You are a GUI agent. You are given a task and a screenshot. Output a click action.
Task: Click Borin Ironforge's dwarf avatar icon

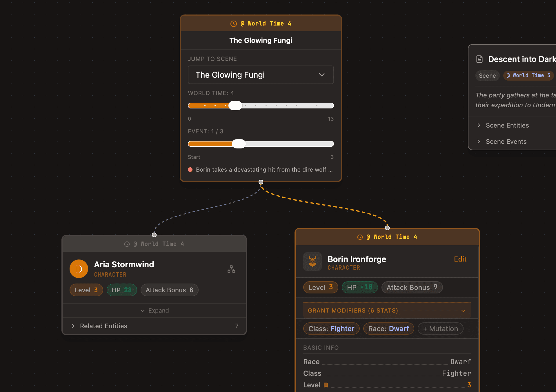tap(312, 262)
